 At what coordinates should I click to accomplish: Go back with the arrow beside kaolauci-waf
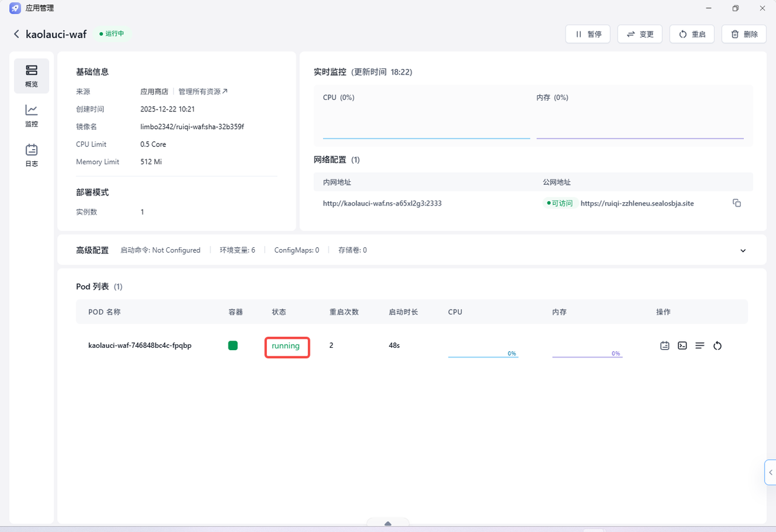pos(16,35)
